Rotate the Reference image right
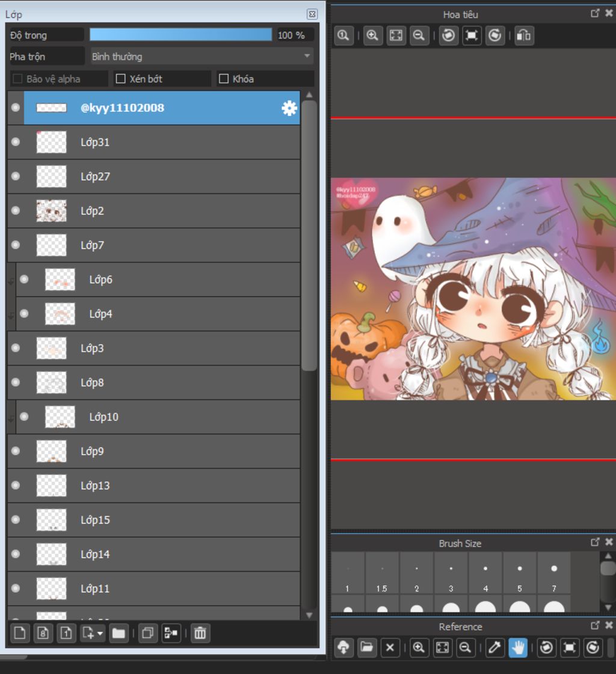 click(x=593, y=648)
